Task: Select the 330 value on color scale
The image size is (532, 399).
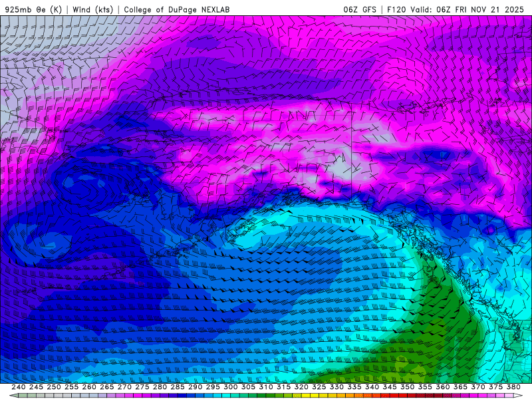Action: (336, 387)
